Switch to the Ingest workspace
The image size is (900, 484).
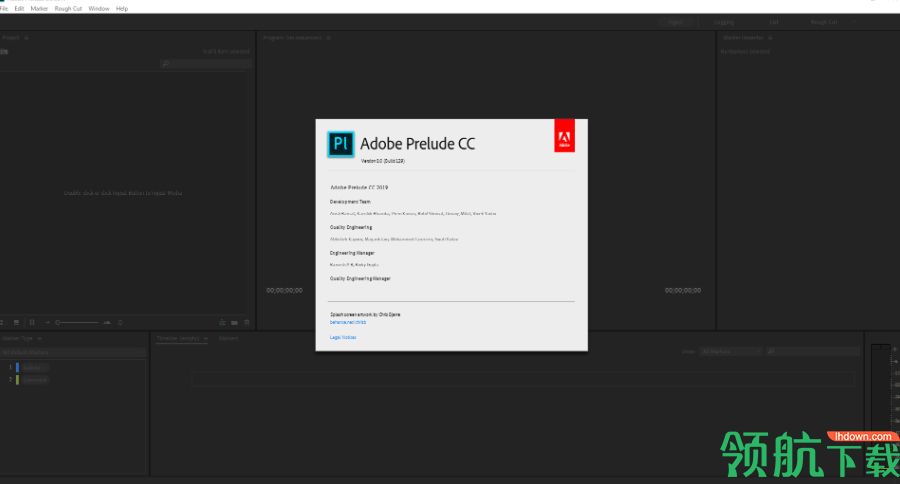pos(676,22)
